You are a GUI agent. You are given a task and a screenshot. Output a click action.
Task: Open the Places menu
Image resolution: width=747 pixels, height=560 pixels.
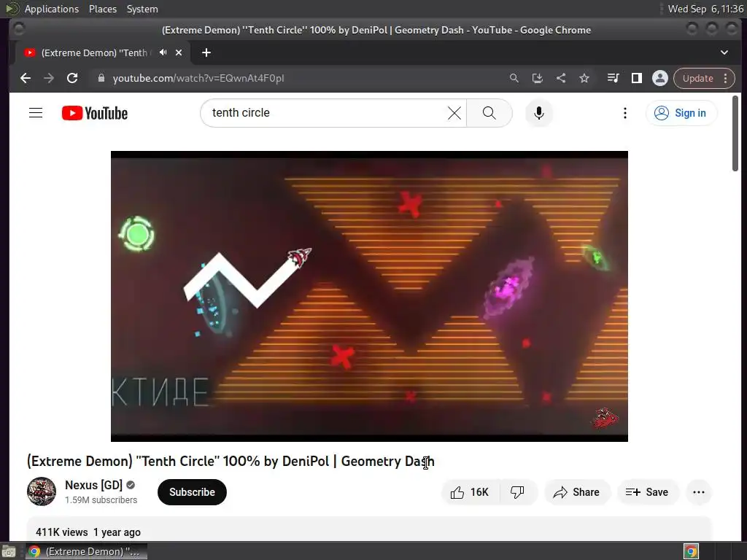click(x=102, y=9)
